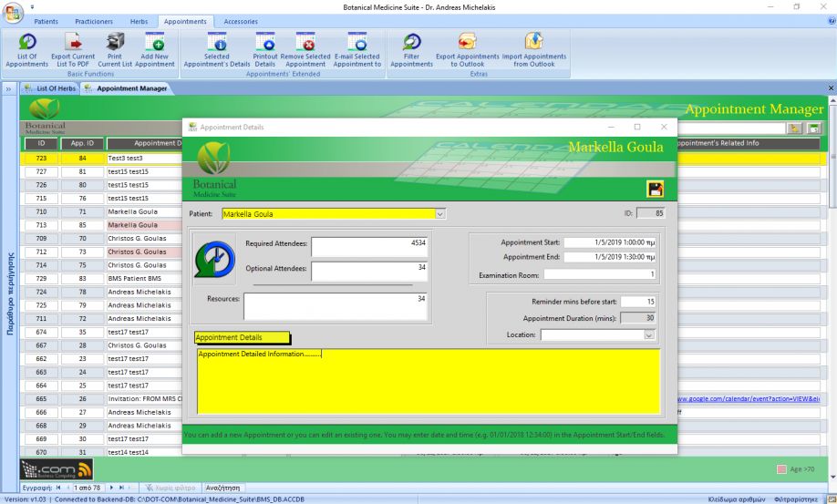Click the calendar icon beside search box

tap(813, 128)
